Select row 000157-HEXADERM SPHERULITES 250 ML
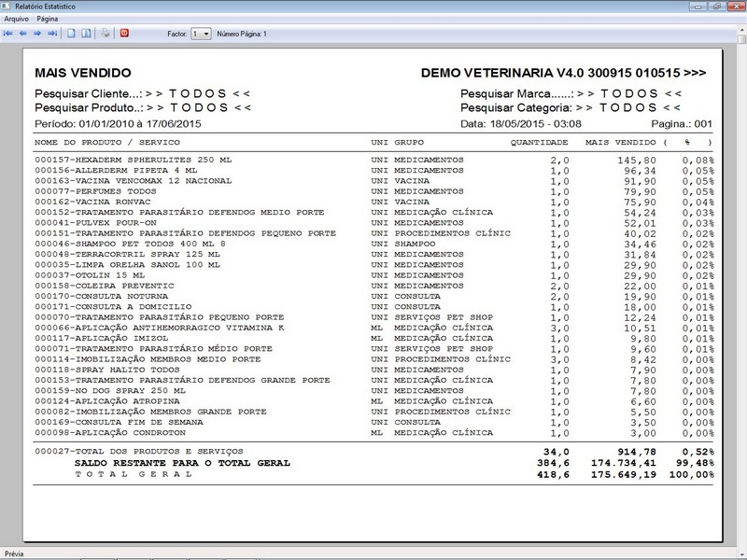The image size is (747, 560). (374, 160)
